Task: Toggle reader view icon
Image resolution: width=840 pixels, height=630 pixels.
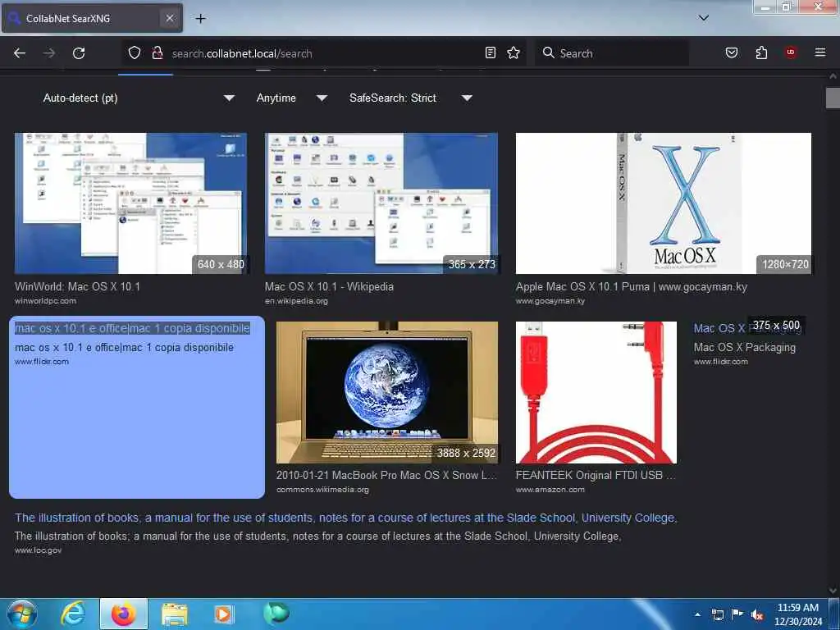Action: click(491, 53)
